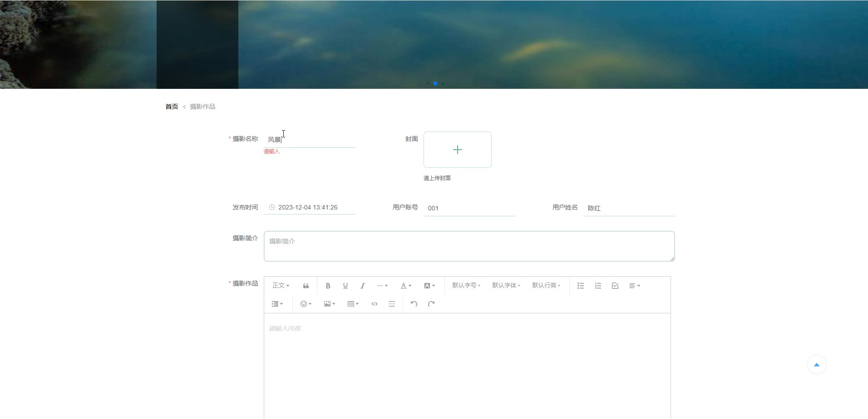Insert a horizontal divider line
Image resolution: width=868 pixels, height=419 pixels.
tap(391, 304)
